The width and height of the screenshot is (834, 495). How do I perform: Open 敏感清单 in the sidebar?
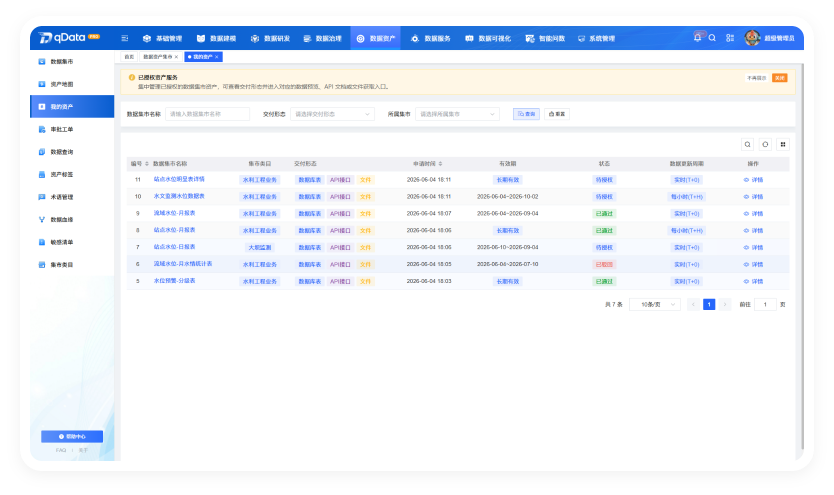[72, 242]
